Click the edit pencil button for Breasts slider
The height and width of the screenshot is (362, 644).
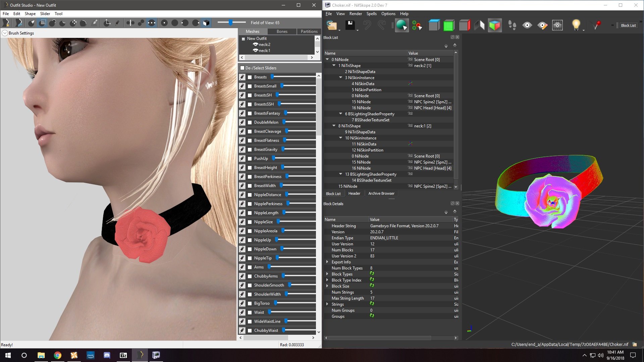[x=242, y=77]
